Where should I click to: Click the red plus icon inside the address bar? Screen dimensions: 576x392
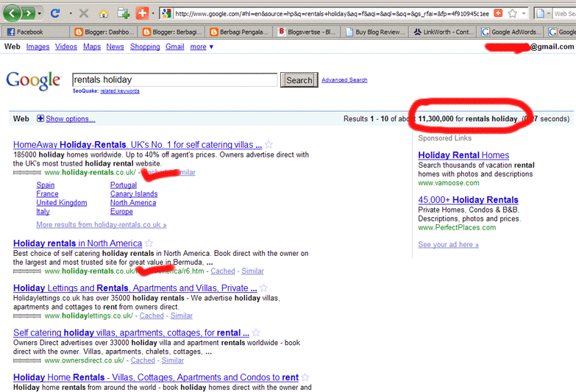pos(498,13)
